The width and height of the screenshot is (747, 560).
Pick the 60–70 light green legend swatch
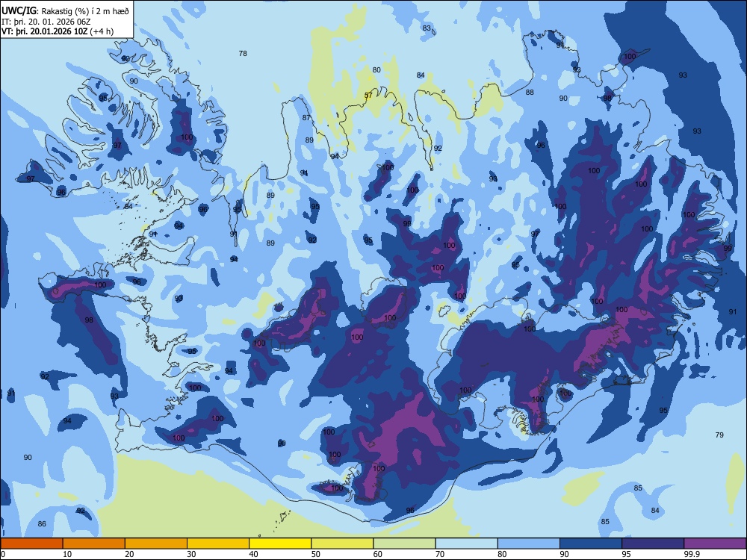pyautogui.click(x=404, y=544)
